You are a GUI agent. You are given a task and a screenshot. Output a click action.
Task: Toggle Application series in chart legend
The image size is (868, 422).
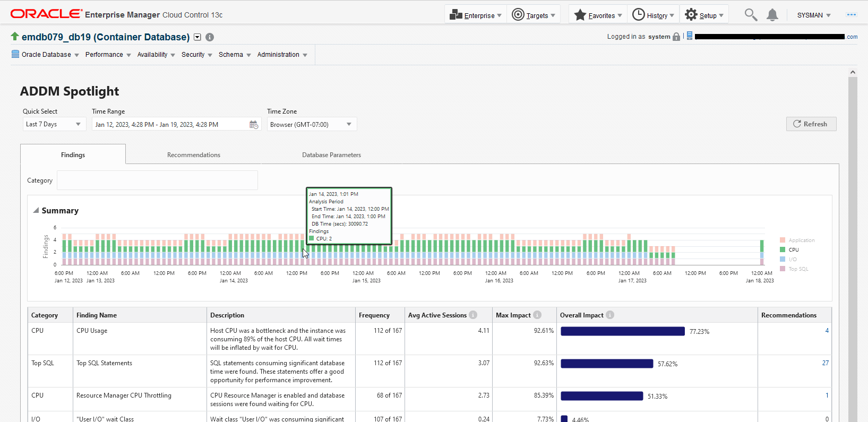click(801, 240)
